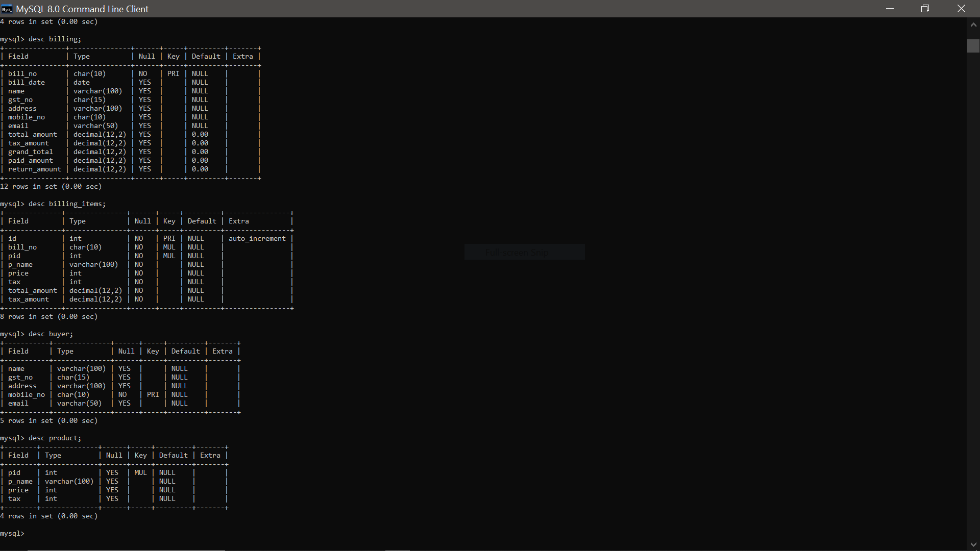The height and width of the screenshot is (551, 980).
Task: Select the desc product; command text
Action: 54,438
